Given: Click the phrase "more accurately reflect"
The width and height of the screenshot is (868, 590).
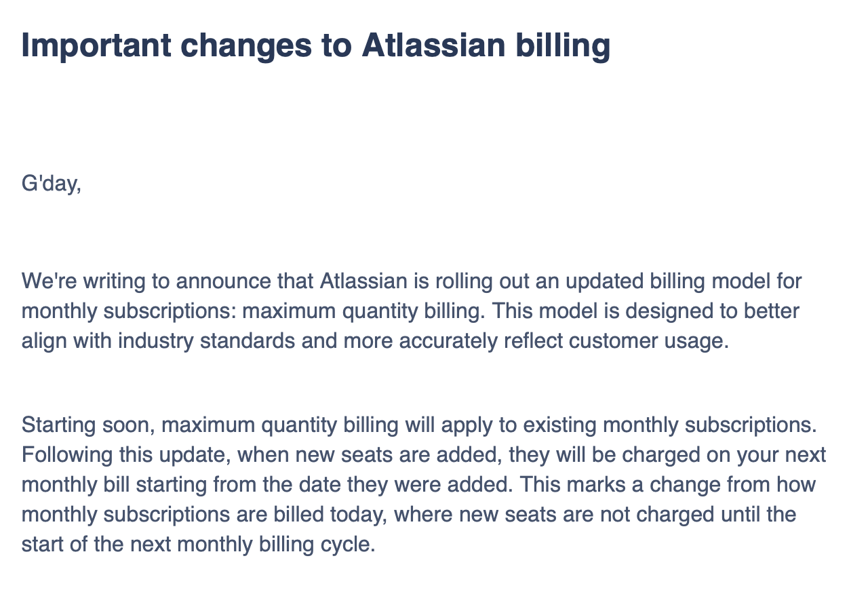Looking at the screenshot, I should (x=458, y=341).
